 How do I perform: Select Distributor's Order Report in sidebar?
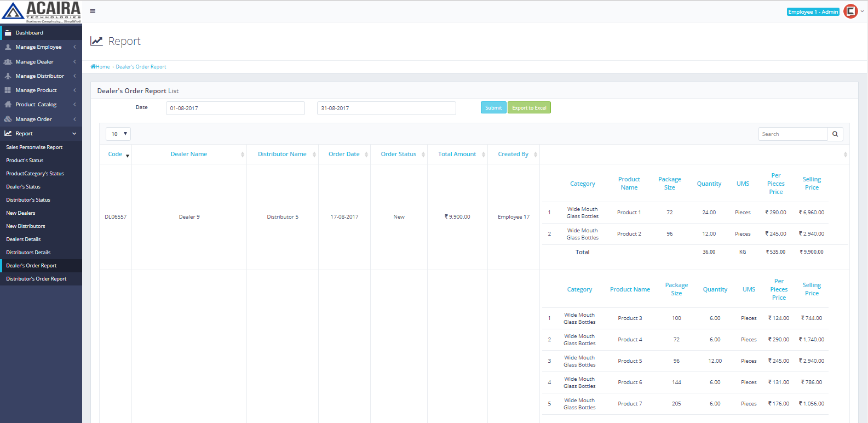(36, 279)
